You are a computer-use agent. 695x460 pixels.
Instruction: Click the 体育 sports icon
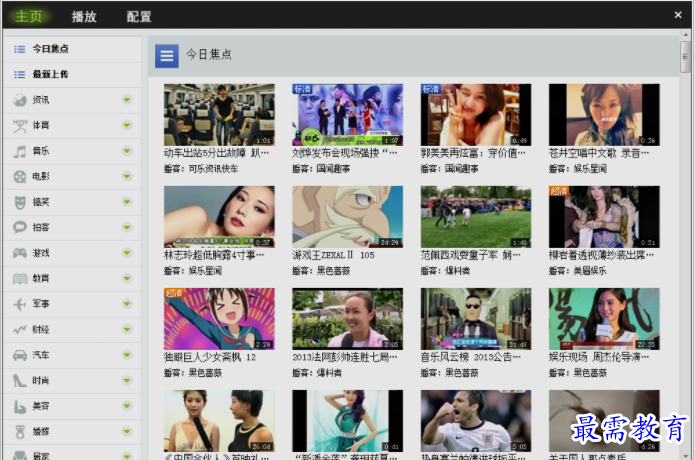click(x=20, y=126)
